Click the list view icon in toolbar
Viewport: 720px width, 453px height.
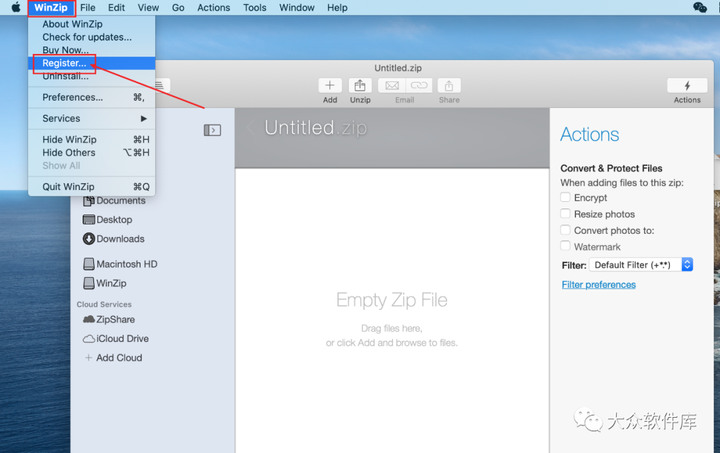161,85
